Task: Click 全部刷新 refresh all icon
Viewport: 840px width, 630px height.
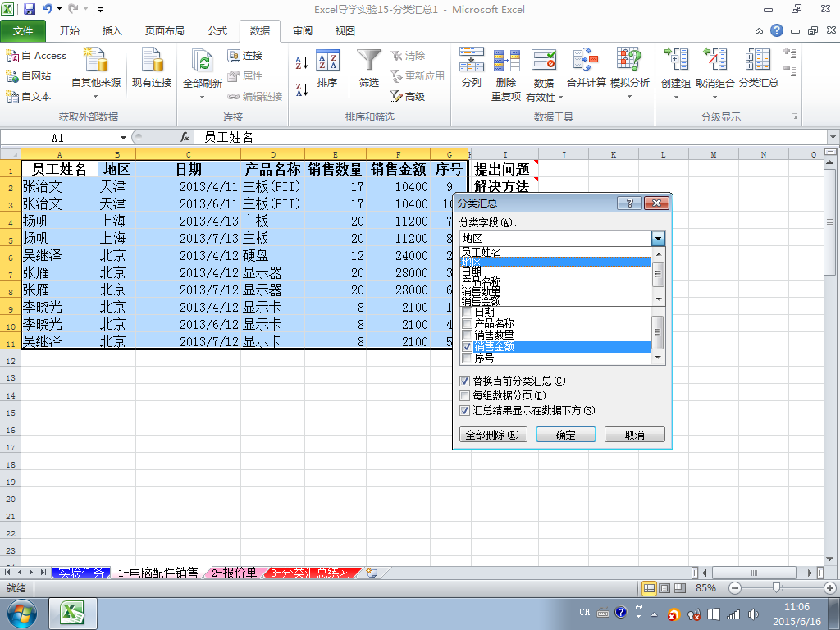Action: point(203,61)
